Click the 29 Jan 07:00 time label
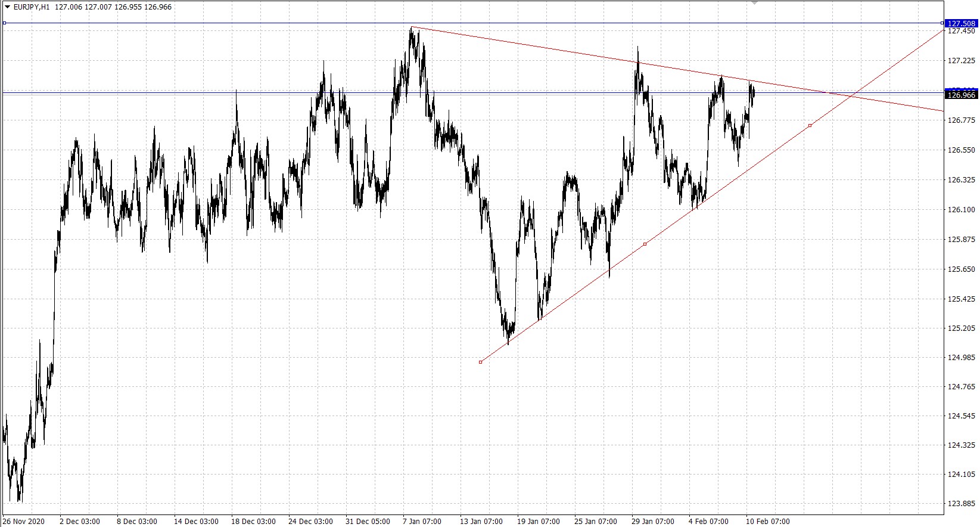Image resolution: width=980 pixels, height=527 pixels. [653, 522]
